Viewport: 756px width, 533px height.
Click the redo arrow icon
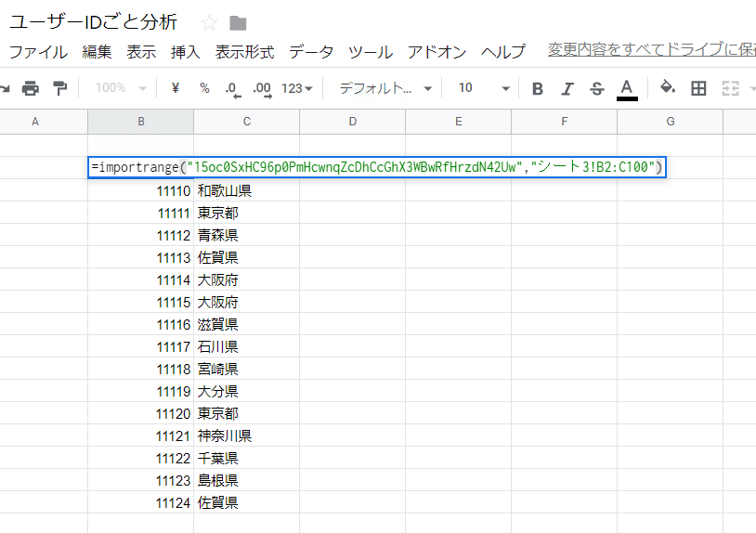coord(5,88)
